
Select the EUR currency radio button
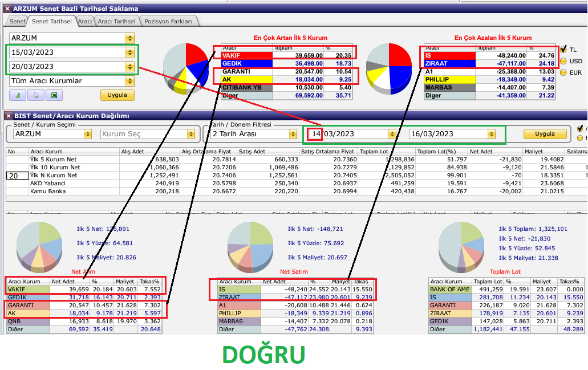tap(563, 73)
